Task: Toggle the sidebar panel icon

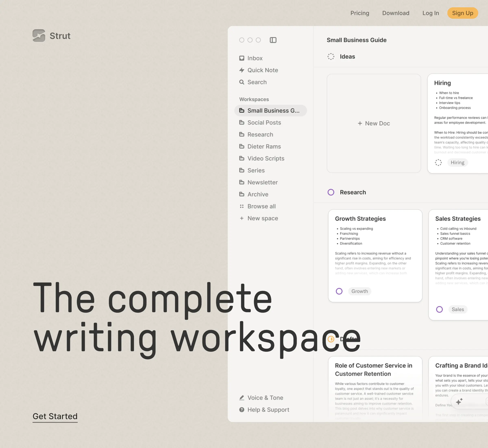Action: click(x=273, y=40)
